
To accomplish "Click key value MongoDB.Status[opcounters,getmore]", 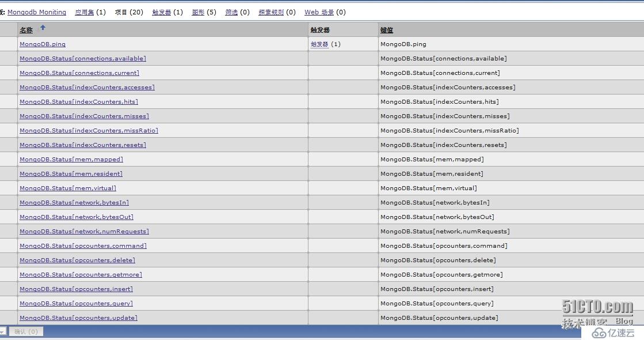I will click(x=441, y=274).
